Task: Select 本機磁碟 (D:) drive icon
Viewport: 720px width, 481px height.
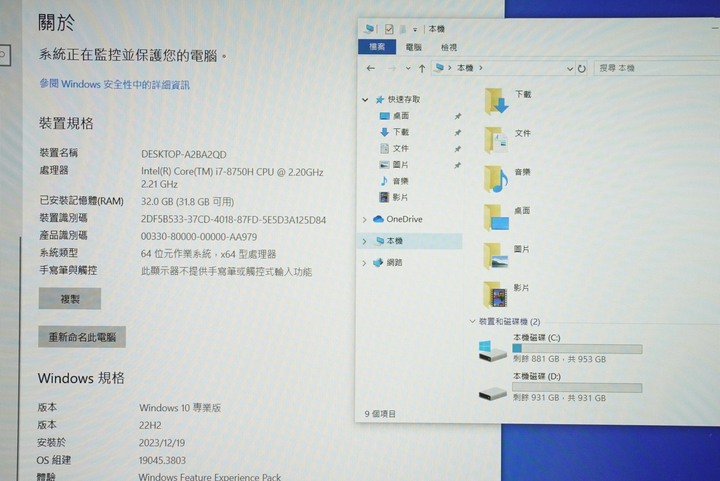Action: click(x=492, y=393)
